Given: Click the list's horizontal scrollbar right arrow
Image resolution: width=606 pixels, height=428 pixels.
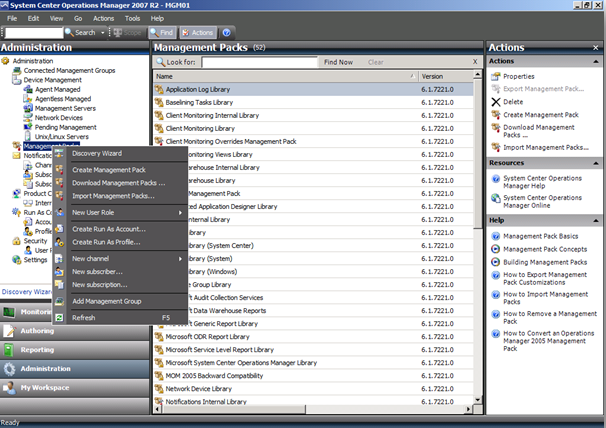Looking at the screenshot, I should point(468,409).
